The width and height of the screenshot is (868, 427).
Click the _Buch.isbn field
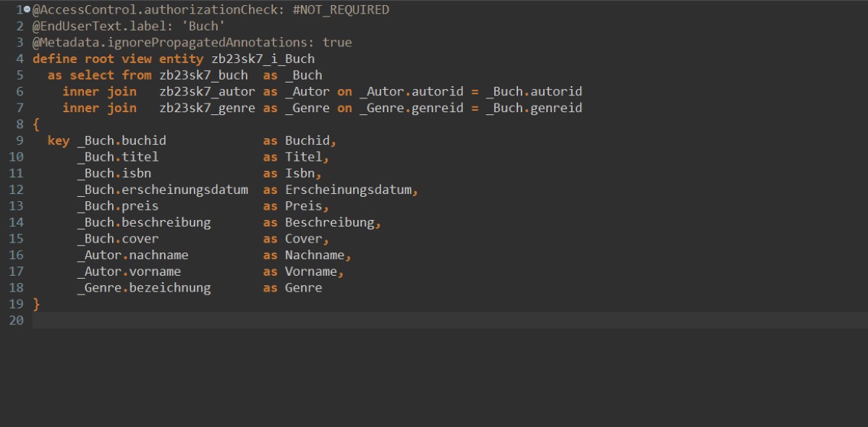114,174
